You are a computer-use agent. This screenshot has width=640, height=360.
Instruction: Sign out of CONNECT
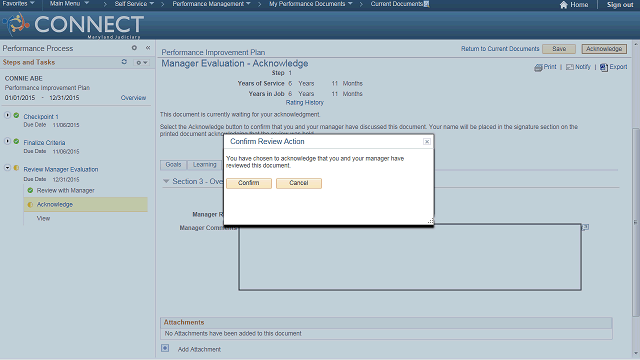(620, 4)
